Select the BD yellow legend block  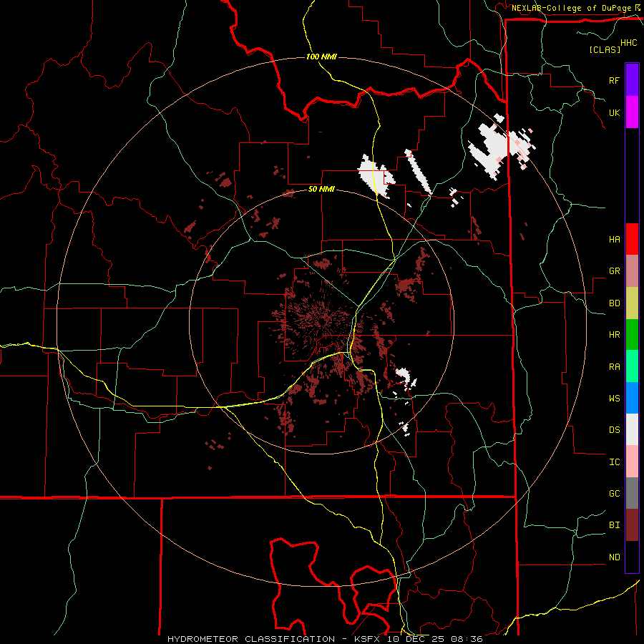[632, 303]
